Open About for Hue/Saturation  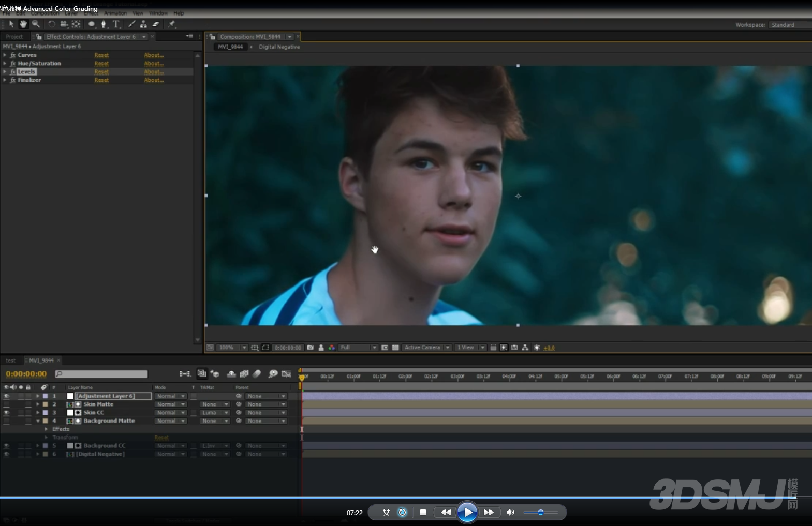tap(154, 64)
